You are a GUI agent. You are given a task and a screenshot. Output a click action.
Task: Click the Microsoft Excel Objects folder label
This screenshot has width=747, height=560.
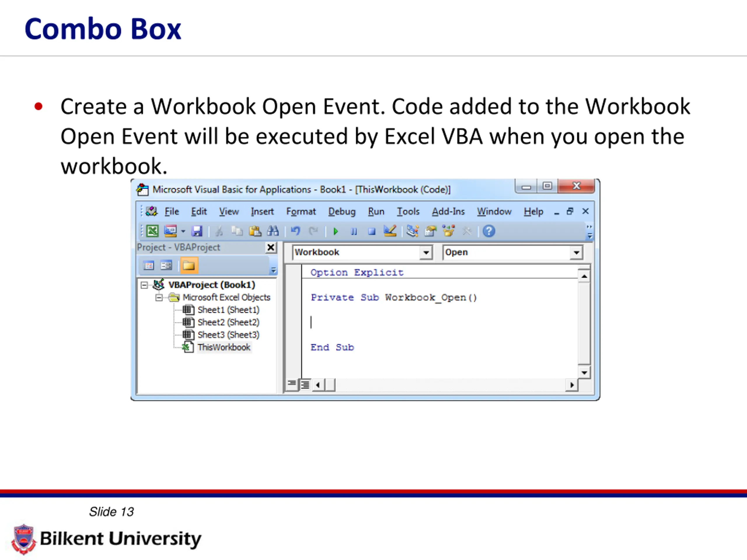(x=227, y=297)
